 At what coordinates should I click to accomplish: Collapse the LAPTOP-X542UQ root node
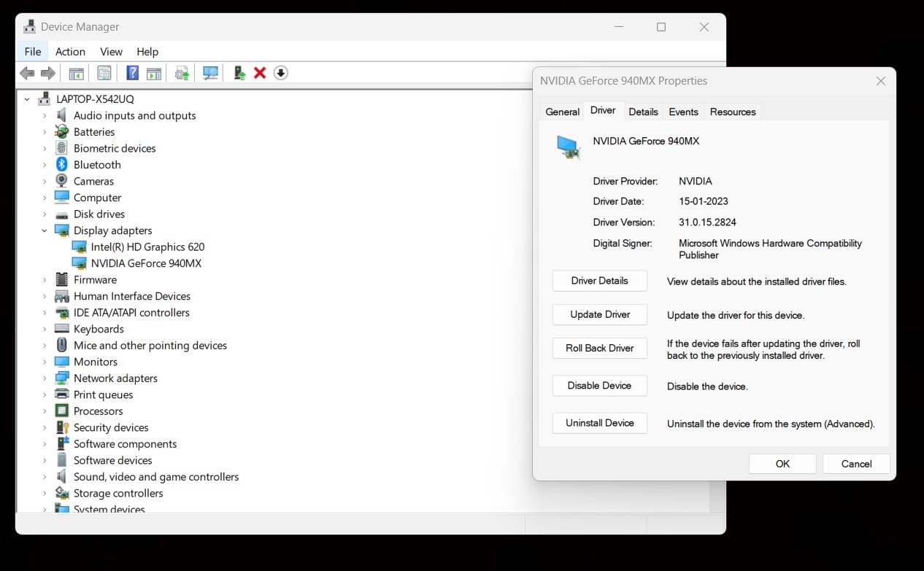[27, 99]
